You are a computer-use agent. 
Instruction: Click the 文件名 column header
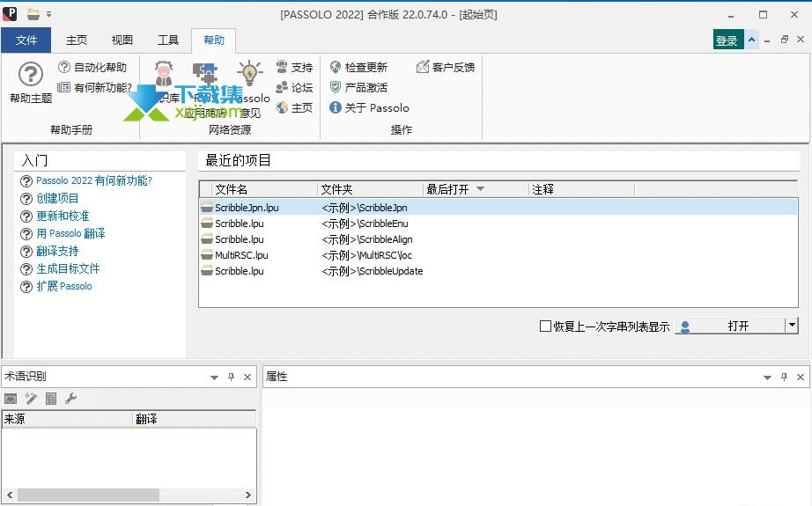[264, 189]
